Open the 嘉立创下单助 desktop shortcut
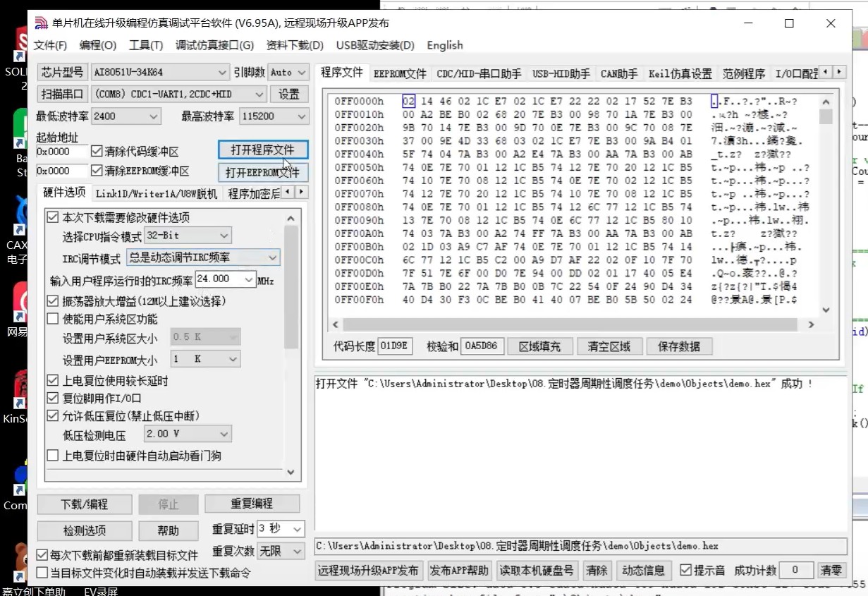Image resolution: width=868 pixels, height=596 pixels. pyautogui.click(x=33, y=591)
